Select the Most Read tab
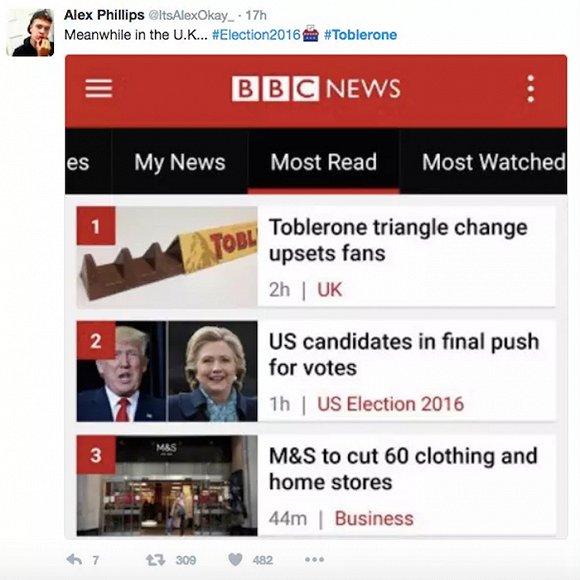This screenshot has width=580, height=580. click(x=324, y=162)
